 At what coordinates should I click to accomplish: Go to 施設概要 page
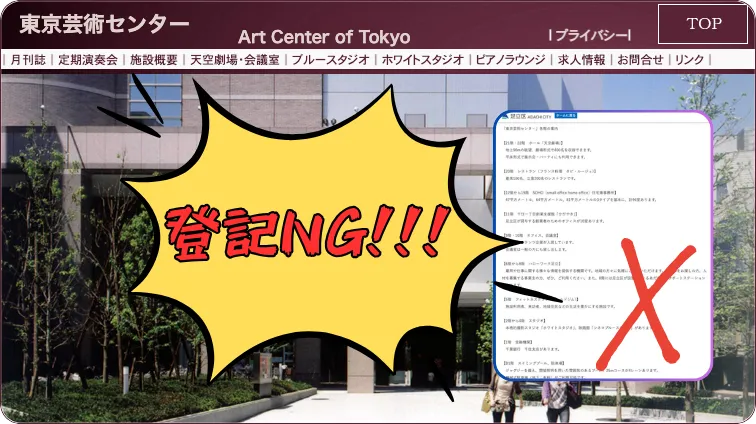point(154,60)
